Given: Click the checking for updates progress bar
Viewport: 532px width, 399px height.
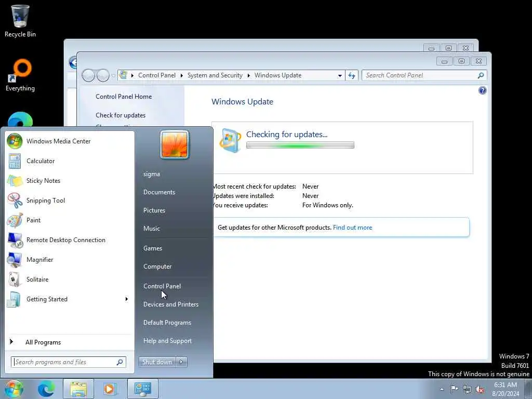Looking at the screenshot, I should 300,145.
